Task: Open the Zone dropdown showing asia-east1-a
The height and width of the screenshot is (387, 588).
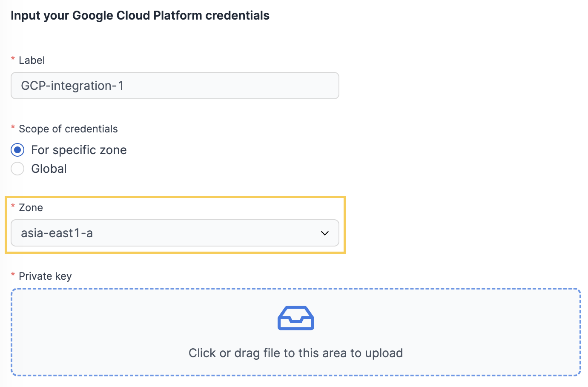Action: tap(175, 233)
